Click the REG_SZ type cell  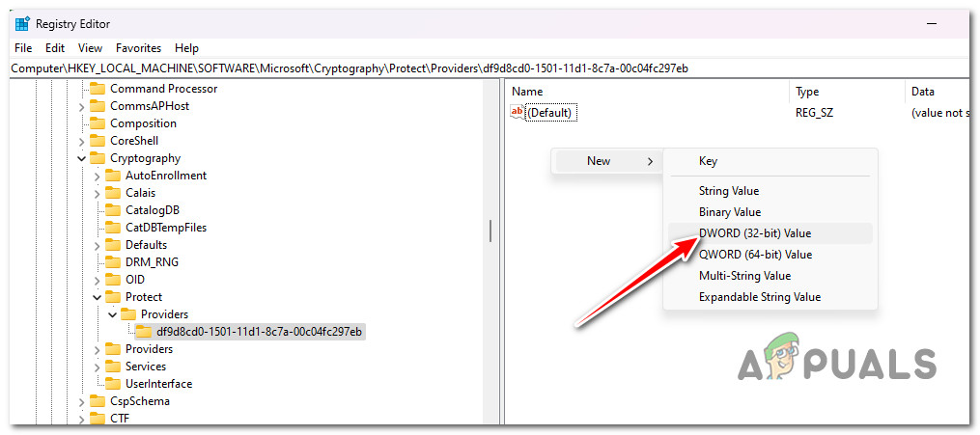point(814,113)
